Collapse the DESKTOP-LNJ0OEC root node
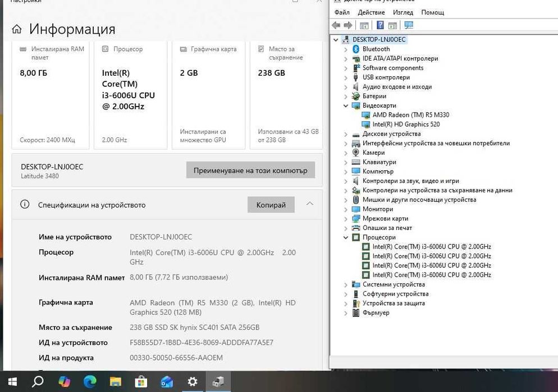This screenshot has height=392, width=558. pyautogui.click(x=336, y=40)
